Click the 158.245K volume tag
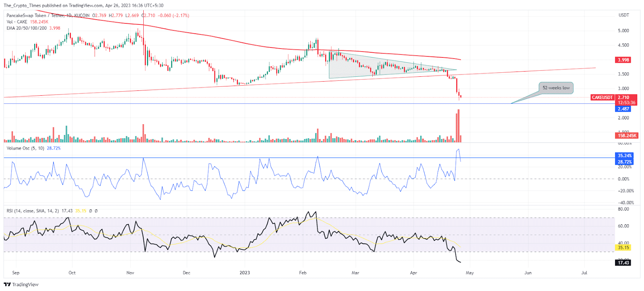The image size is (644, 291). [x=627, y=135]
